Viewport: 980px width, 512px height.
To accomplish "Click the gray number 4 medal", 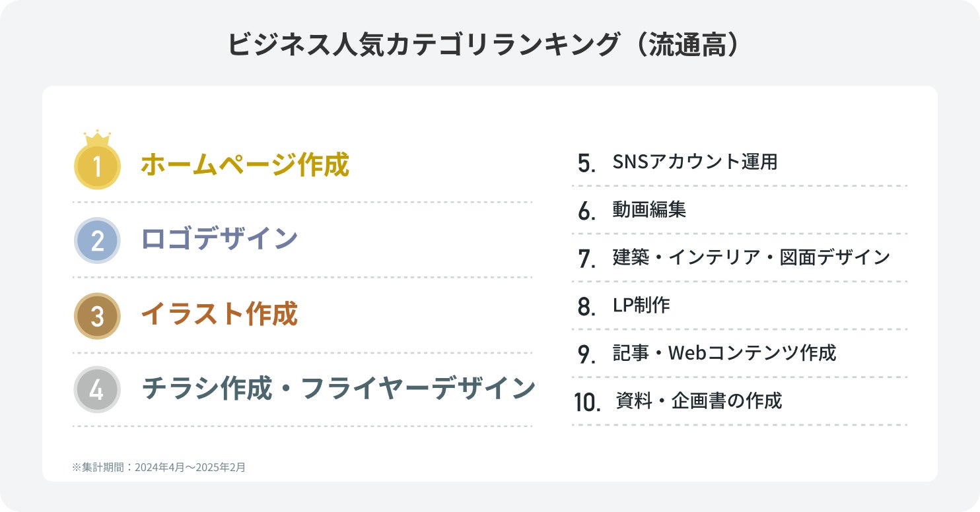I will click(97, 389).
